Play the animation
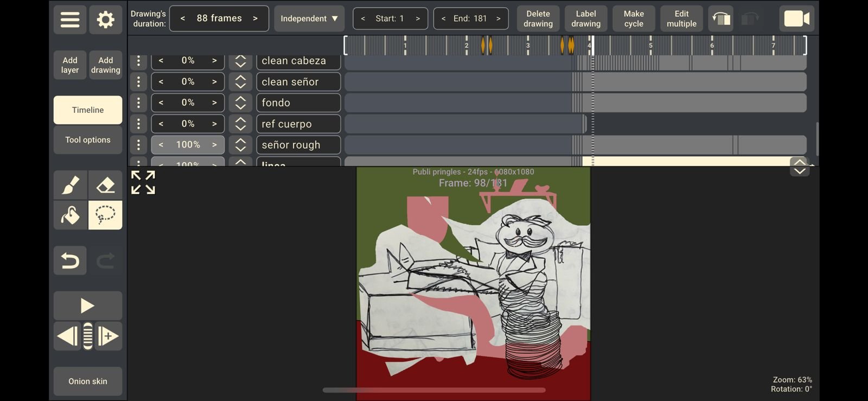The height and width of the screenshot is (401, 868). (87, 306)
